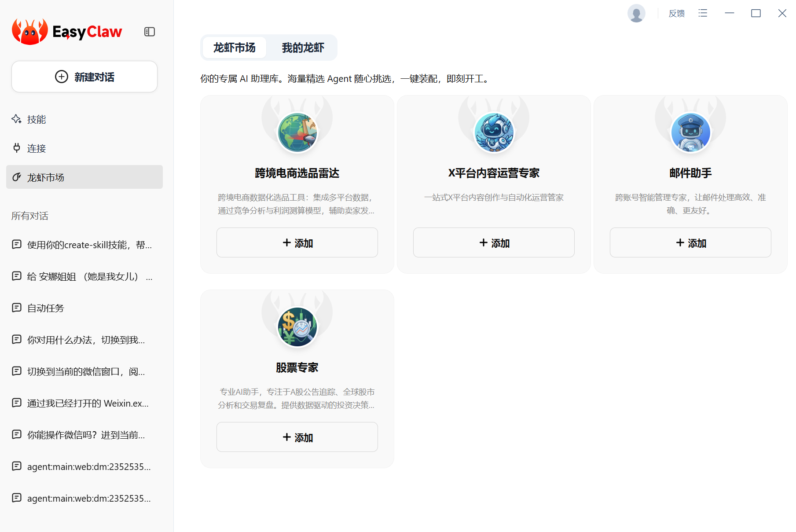
Task: Add the 股票专家 agent
Action: click(297, 437)
